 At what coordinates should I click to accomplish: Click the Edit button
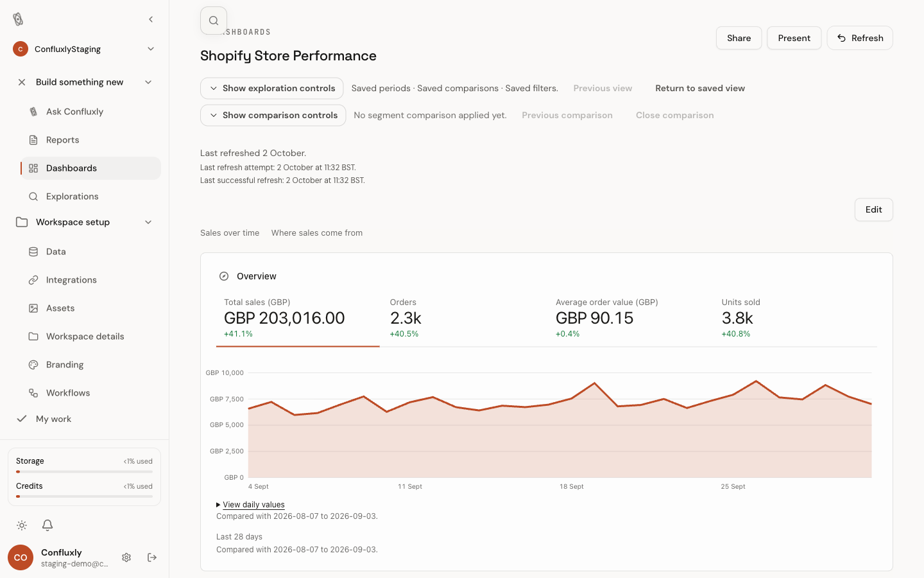pos(873,209)
